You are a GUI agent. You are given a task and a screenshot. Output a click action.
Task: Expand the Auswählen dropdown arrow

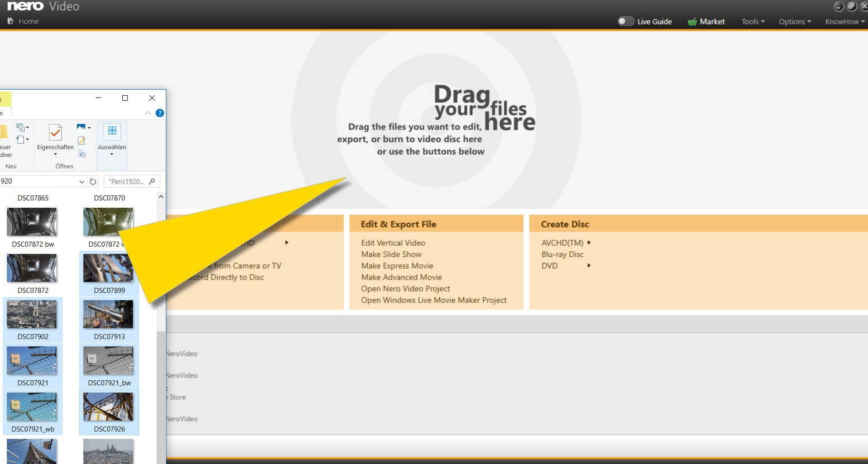(112, 155)
